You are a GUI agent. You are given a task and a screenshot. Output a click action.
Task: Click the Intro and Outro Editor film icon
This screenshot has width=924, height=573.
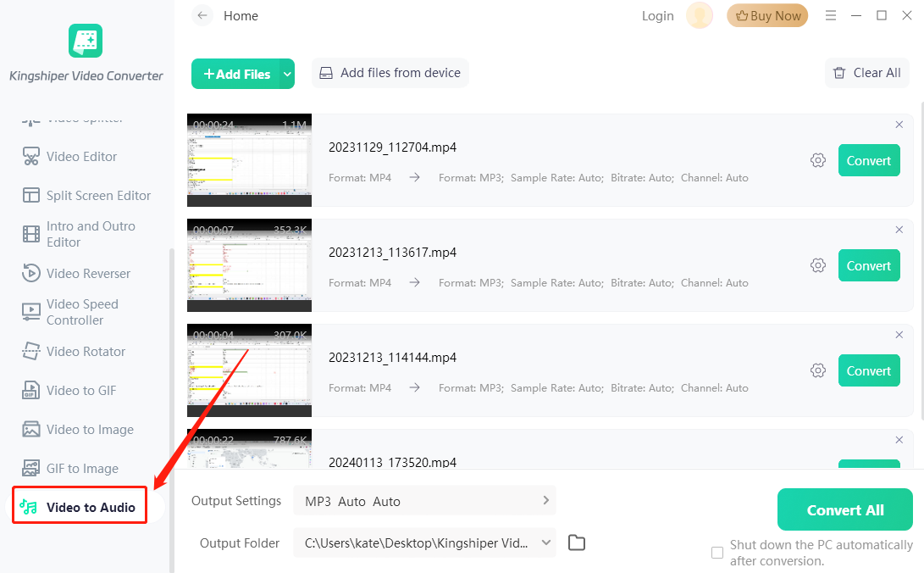pos(31,234)
